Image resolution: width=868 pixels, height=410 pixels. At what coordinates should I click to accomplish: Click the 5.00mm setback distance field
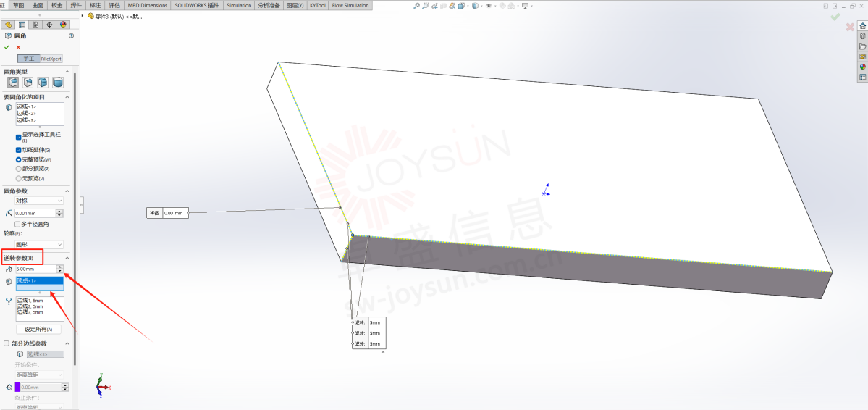[x=35, y=269]
